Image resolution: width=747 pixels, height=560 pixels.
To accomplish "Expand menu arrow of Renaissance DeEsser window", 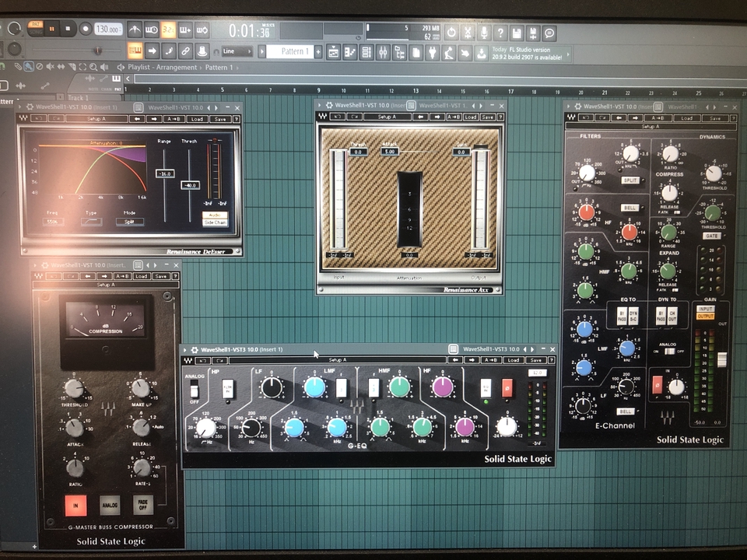I will click(21, 107).
